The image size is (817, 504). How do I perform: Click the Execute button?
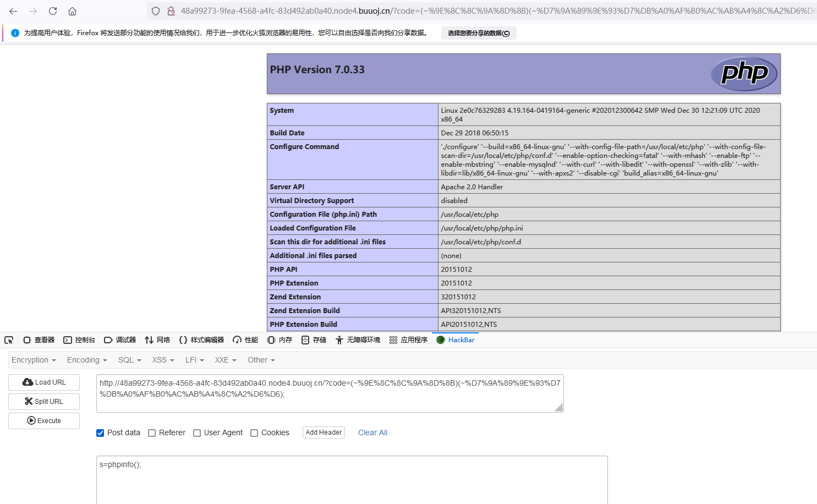[44, 421]
